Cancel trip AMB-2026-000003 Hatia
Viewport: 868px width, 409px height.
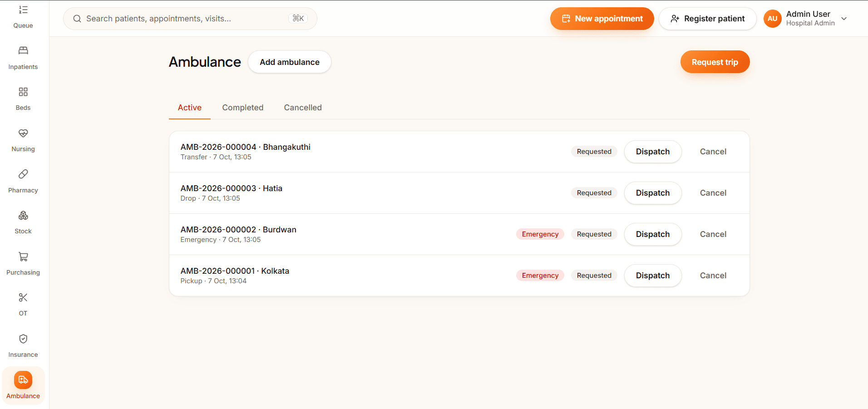(x=713, y=193)
